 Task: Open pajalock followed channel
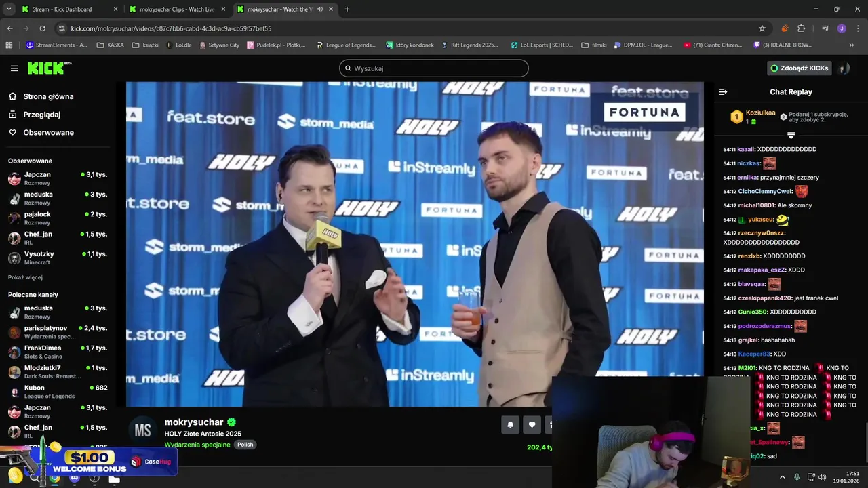tap(58, 218)
